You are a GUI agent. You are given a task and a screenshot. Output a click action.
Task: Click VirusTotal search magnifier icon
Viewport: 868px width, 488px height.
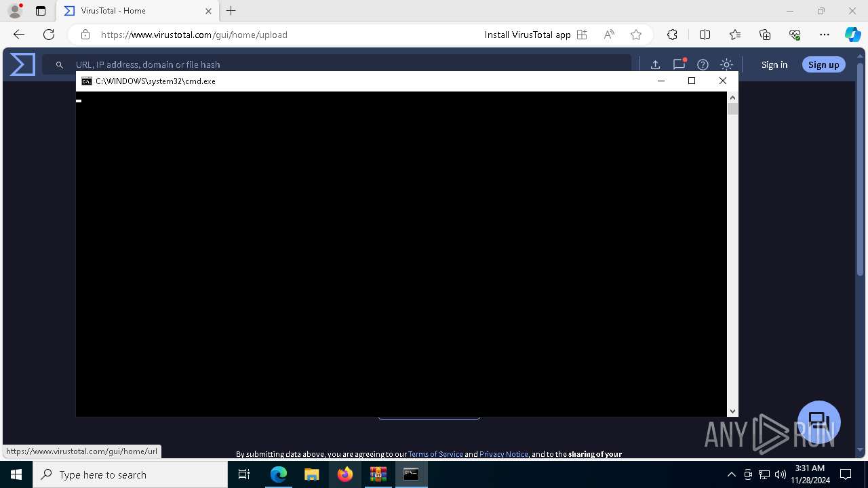60,64
